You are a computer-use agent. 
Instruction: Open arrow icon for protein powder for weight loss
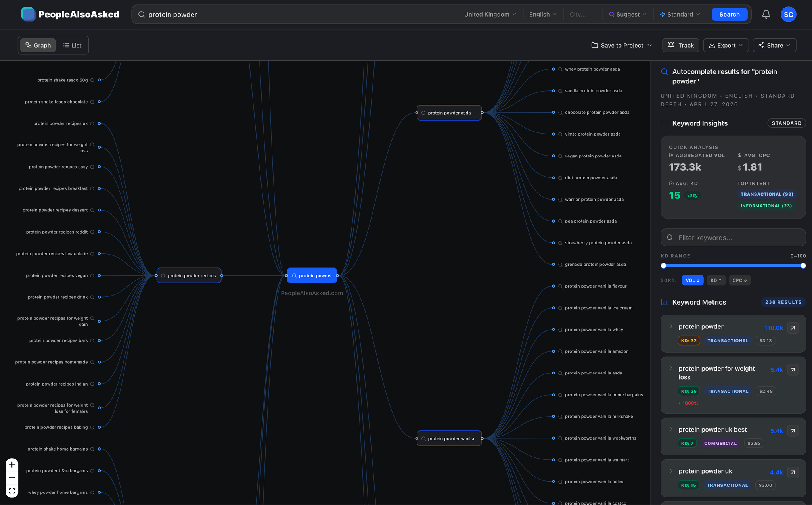[x=793, y=370]
